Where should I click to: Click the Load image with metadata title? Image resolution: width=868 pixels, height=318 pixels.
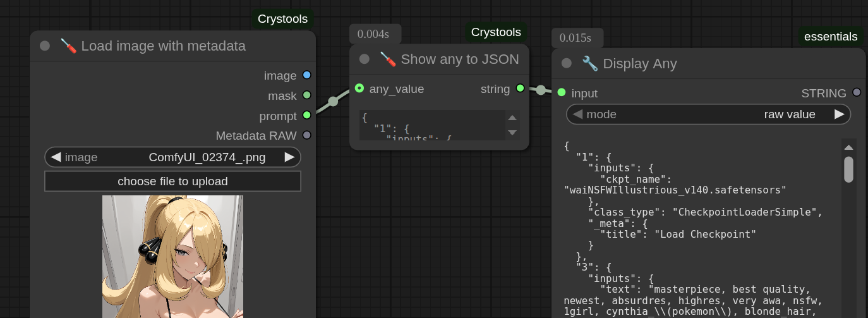point(164,46)
